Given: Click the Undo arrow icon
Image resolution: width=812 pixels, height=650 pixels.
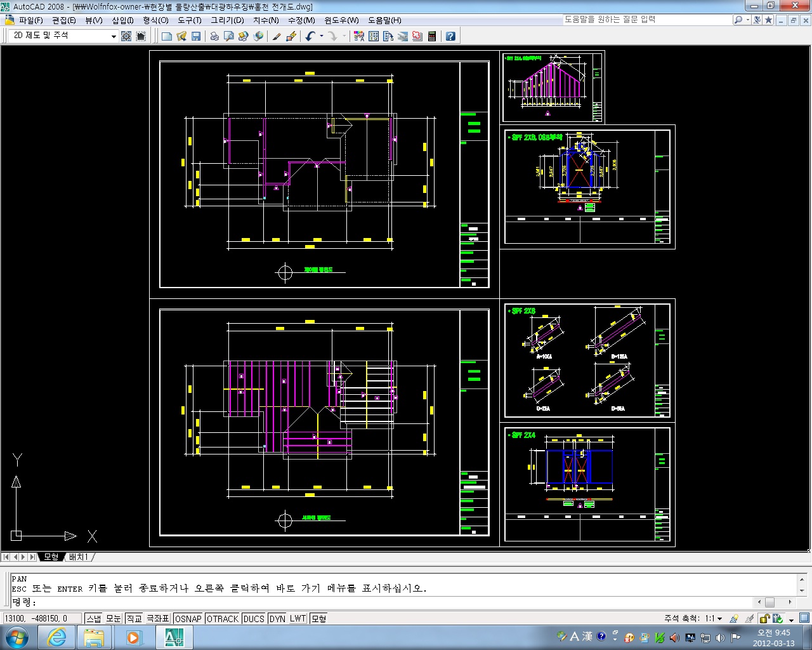Looking at the screenshot, I should [310, 36].
